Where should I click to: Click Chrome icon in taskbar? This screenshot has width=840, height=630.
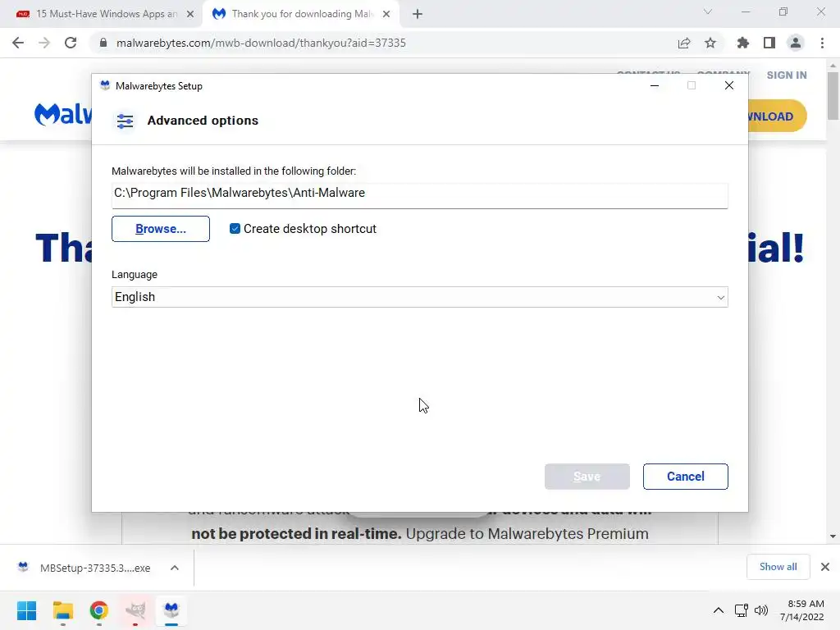click(x=99, y=610)
